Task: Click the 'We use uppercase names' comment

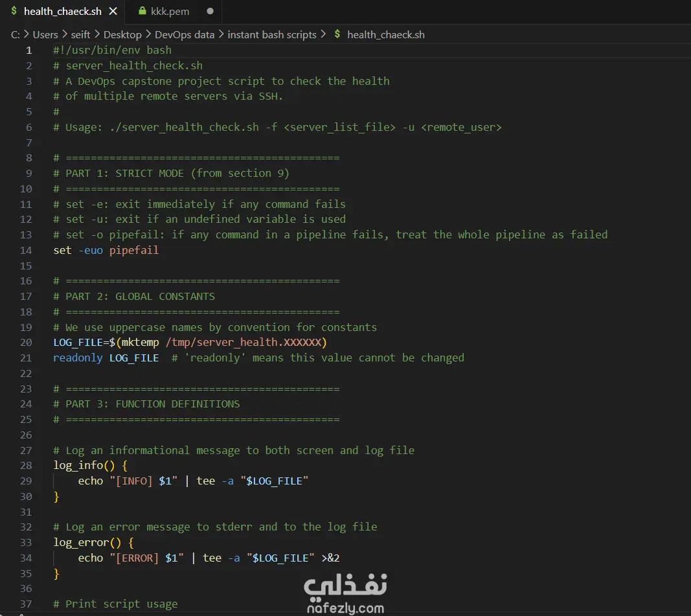Action: tap(215, 327)
